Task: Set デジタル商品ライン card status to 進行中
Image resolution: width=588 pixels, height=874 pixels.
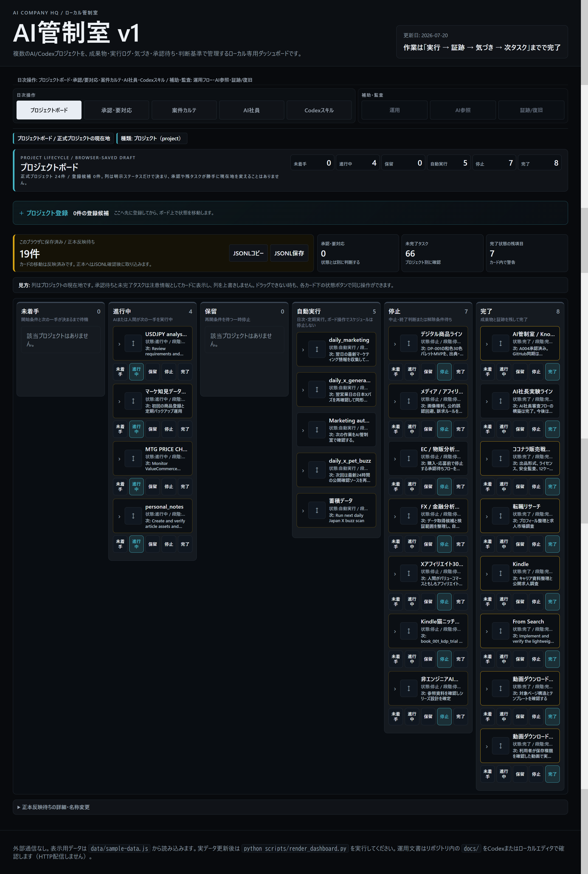Action: [412, 372]
